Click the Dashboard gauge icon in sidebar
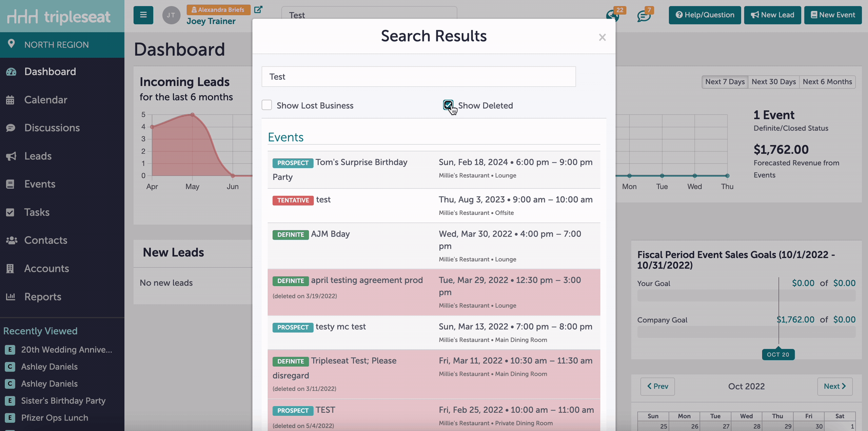 pyautogui.click(x=11, y=72)
